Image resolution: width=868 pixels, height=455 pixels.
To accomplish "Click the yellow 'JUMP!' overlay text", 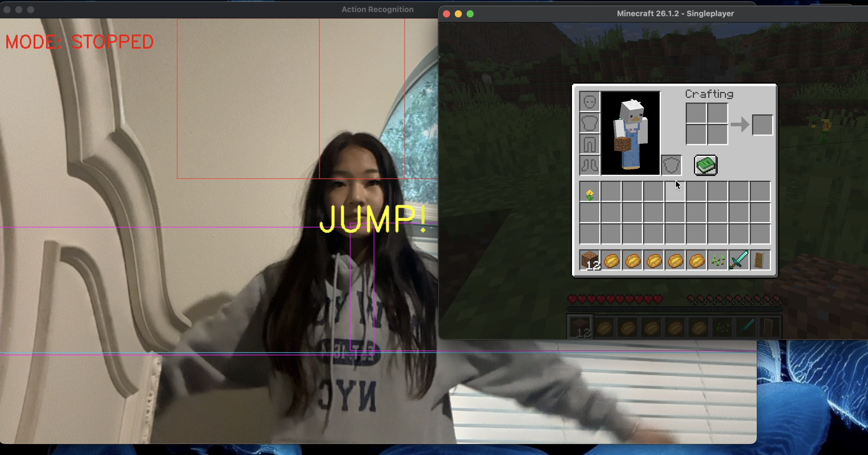I will [373, 219].
